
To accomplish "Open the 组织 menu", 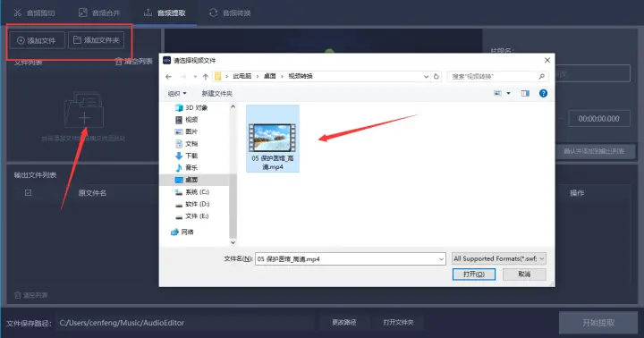I will click(177, 94).
